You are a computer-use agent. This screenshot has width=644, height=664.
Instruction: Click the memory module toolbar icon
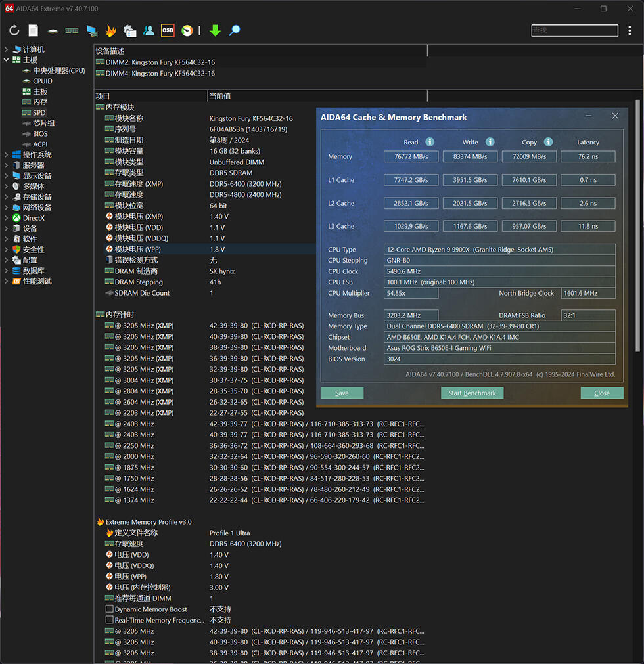(72, 30)
